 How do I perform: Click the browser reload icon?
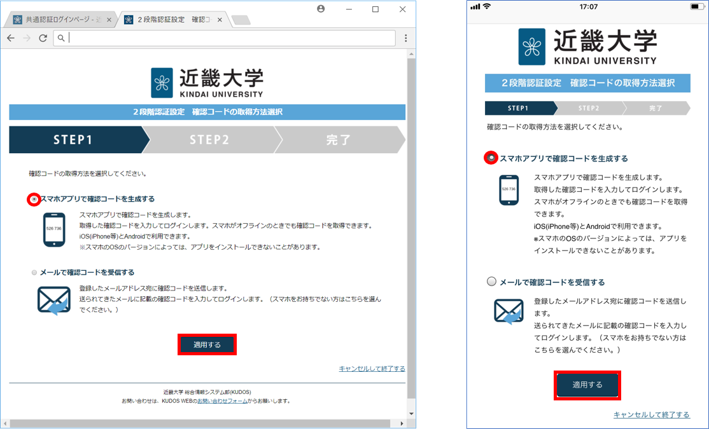pyautogui.click(x=43, y=38)
